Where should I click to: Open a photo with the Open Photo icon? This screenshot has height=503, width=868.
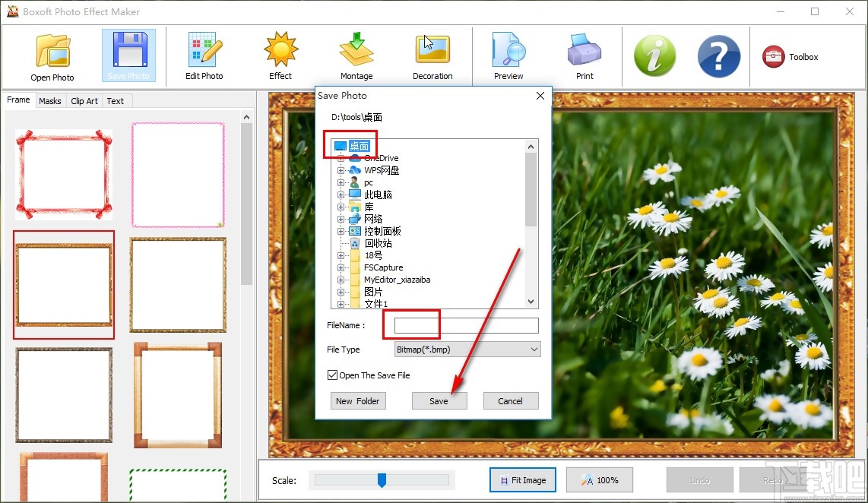point(52,56)
